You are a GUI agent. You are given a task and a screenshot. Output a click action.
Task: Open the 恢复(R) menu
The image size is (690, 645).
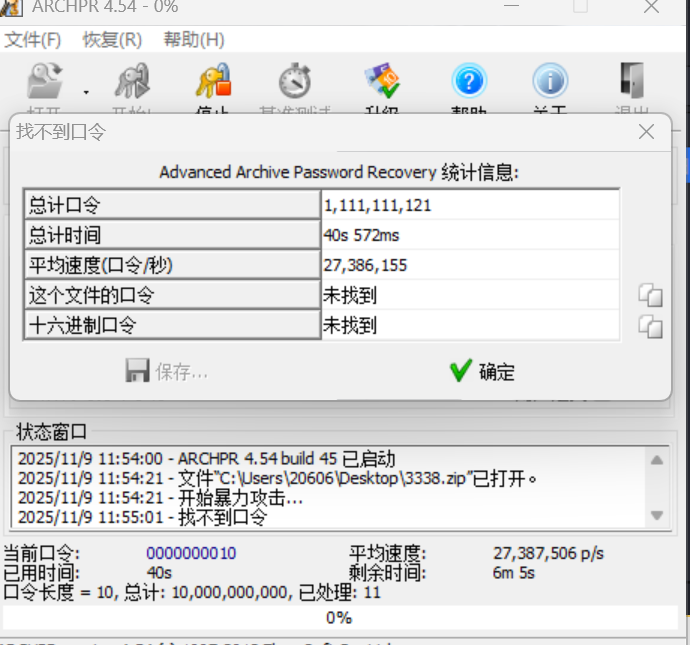(112, 40)
